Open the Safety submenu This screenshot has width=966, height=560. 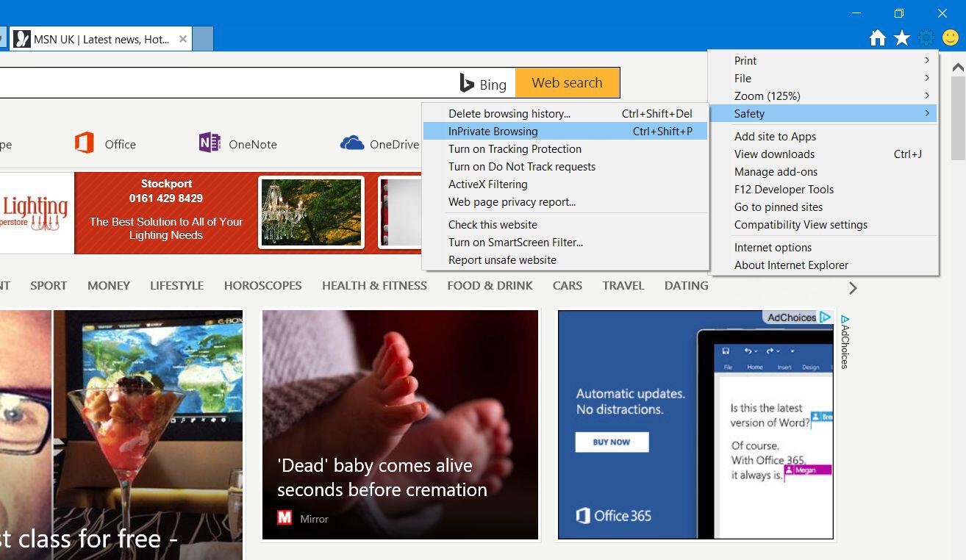coord(823,113)
